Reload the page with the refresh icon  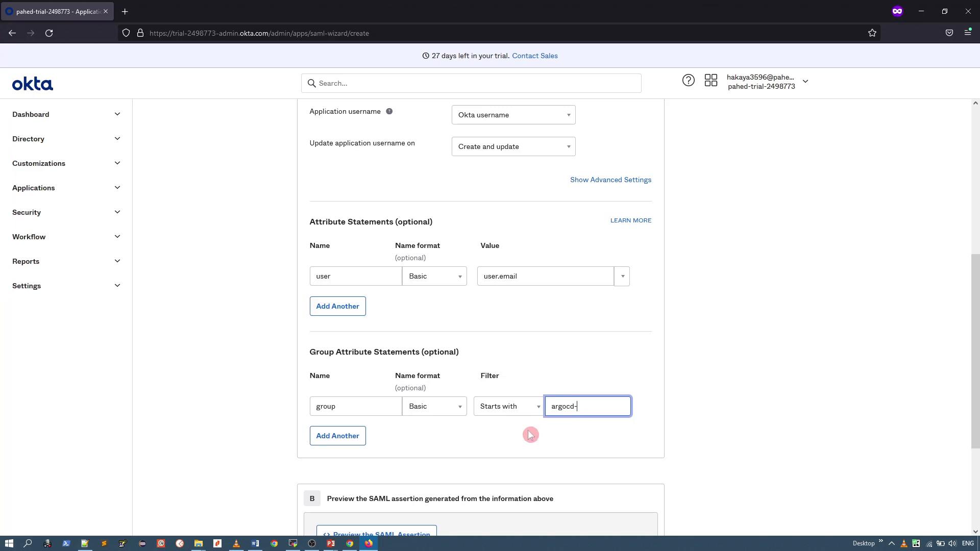[x=49, y=33]
